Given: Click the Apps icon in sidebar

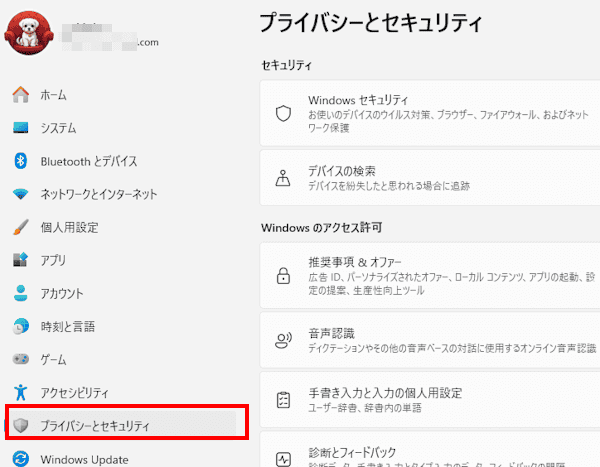Looking at the screenshot, I should click(21, 260).
